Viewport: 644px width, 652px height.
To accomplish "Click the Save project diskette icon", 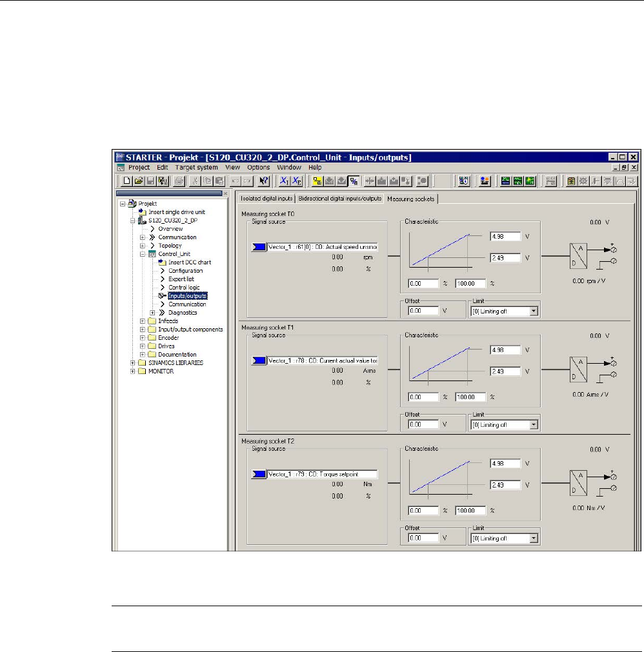I will pos(151,181).
